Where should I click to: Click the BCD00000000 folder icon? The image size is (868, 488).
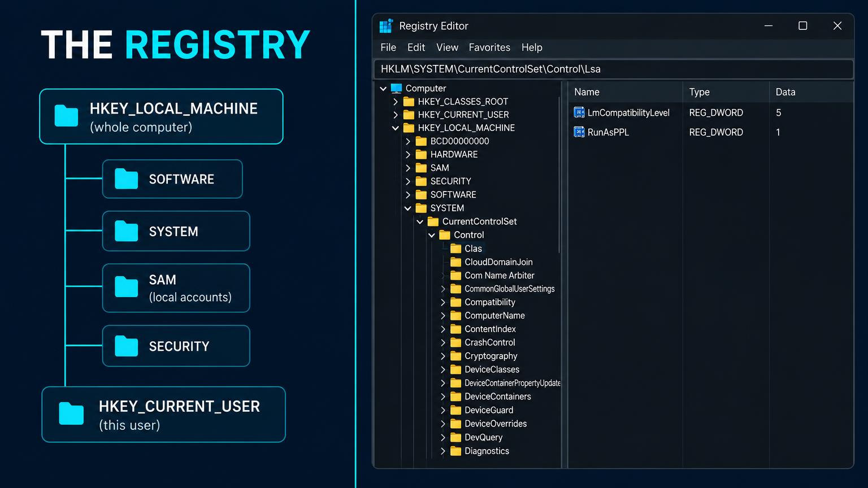(421, 141)
